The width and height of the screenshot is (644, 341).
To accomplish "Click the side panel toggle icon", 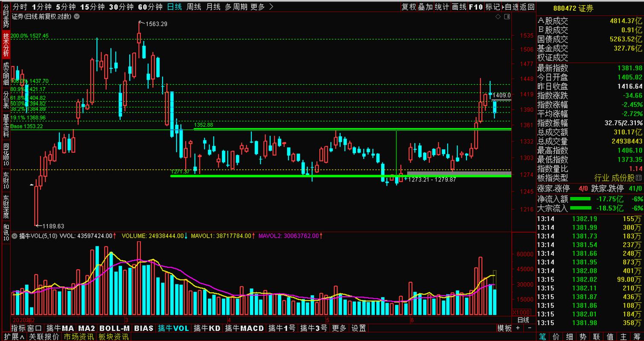I will pyautogui.click(x=507, y=17).
